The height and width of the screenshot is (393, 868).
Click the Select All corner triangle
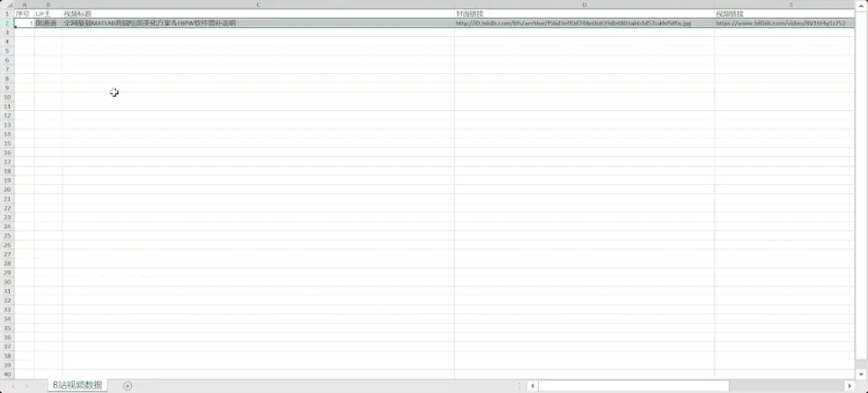pyautogui.click(x=7, y=5)
